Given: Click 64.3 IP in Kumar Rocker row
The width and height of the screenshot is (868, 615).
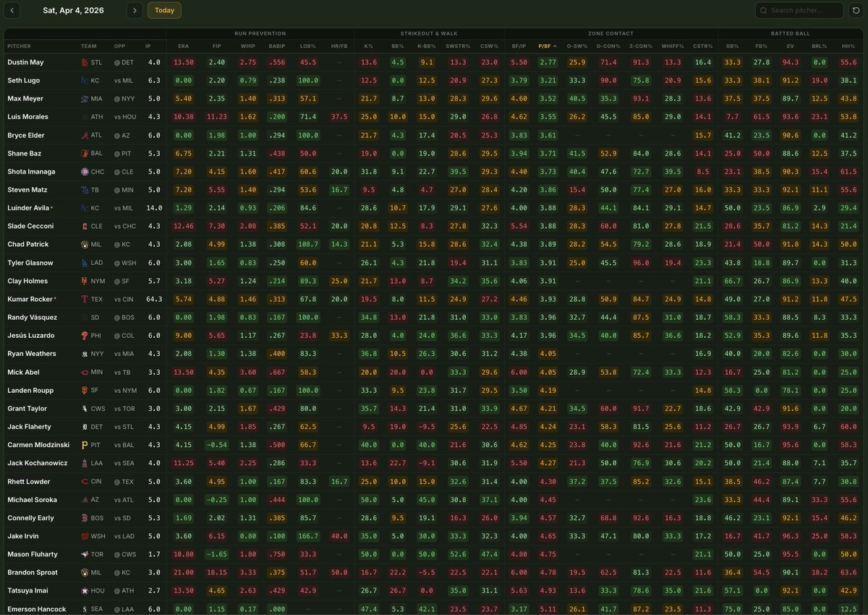Looking at the screenshot, I should click(x=153, y=299).
